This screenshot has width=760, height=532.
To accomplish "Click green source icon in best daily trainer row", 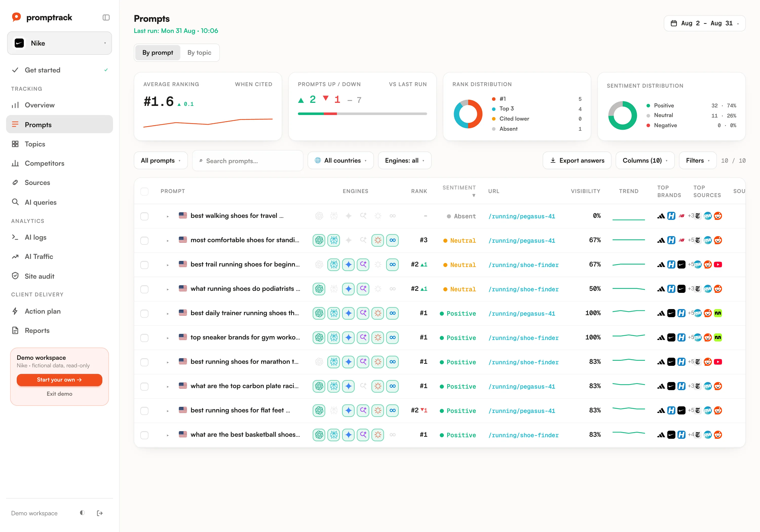I will 718,313.
